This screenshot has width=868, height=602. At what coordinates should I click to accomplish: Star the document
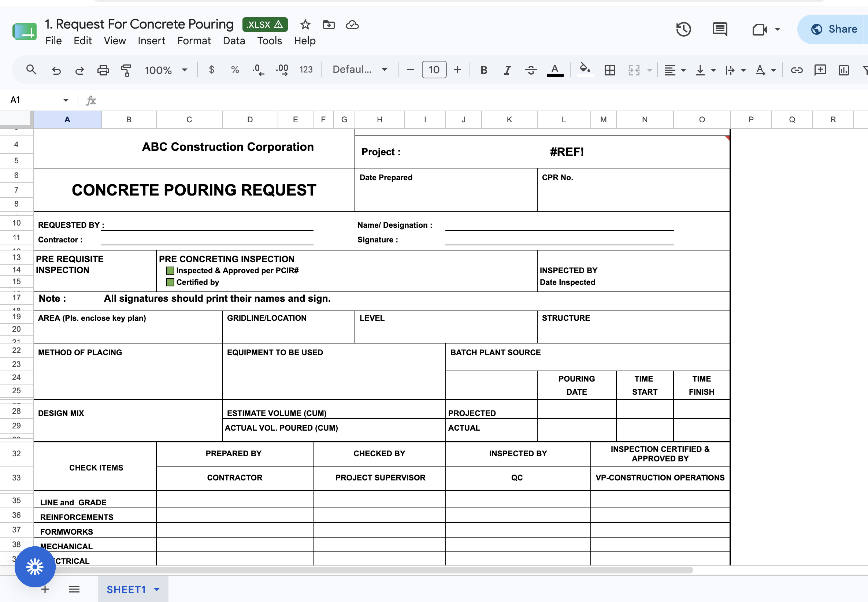point(305,25)
